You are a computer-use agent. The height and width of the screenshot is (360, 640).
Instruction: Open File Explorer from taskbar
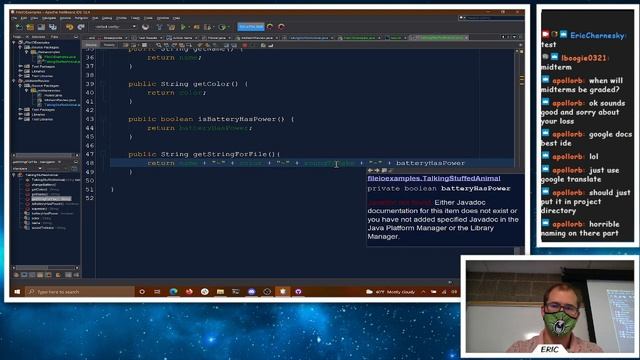[x=220, y=291]
